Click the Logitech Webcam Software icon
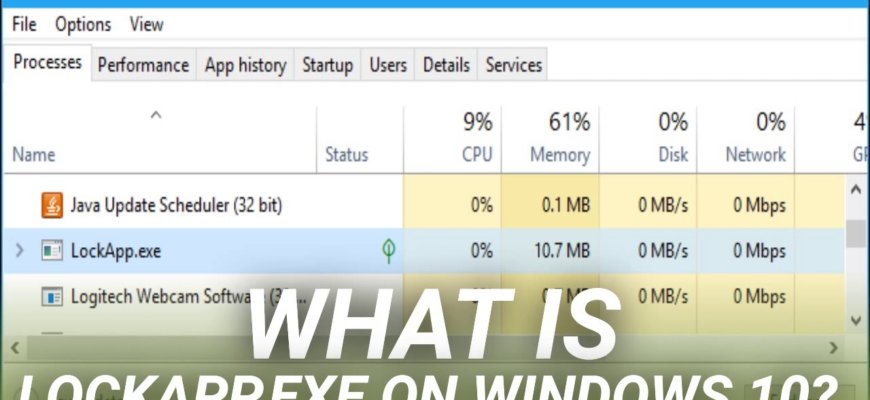This screenshot has width=870, height=400. click(x=52, y=297)
